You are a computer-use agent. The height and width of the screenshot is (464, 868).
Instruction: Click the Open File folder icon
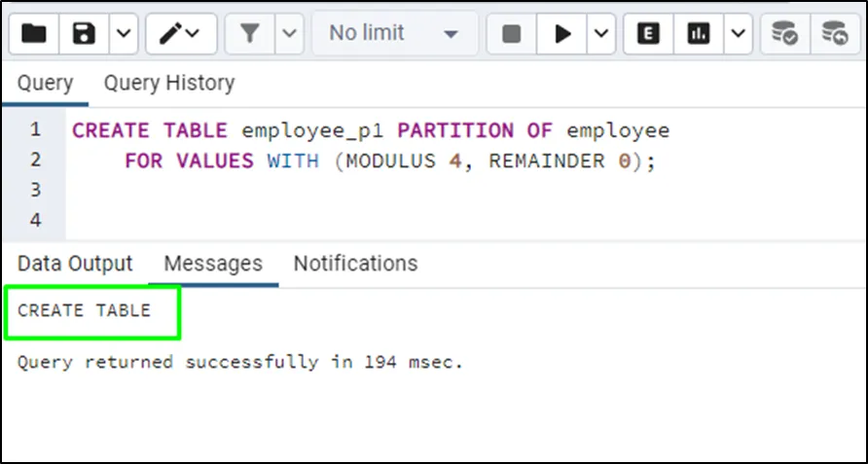(34, 34)
